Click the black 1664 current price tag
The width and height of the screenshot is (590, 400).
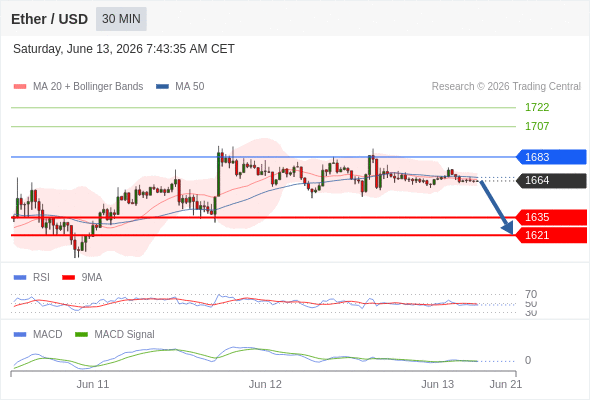point(551,180)
